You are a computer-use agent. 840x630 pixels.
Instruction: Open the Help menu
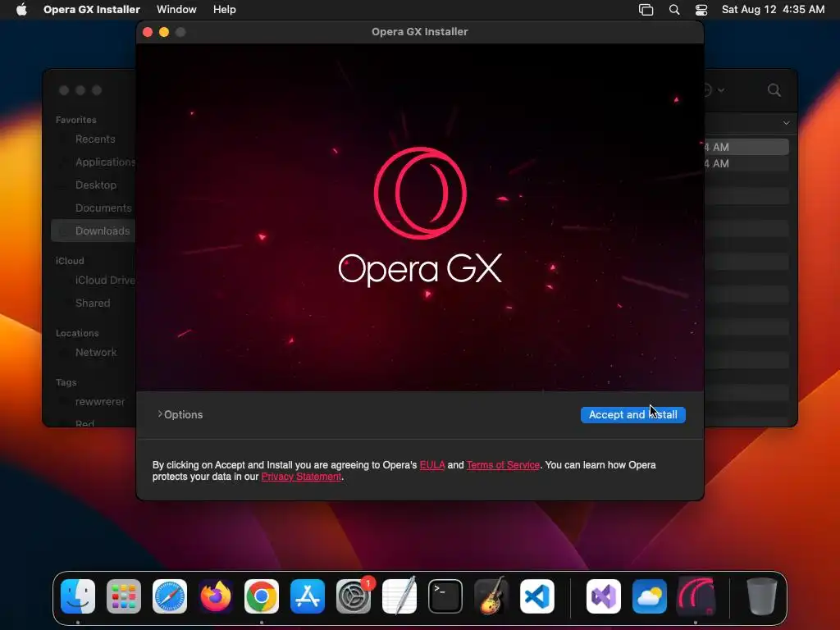click(224, 10)
